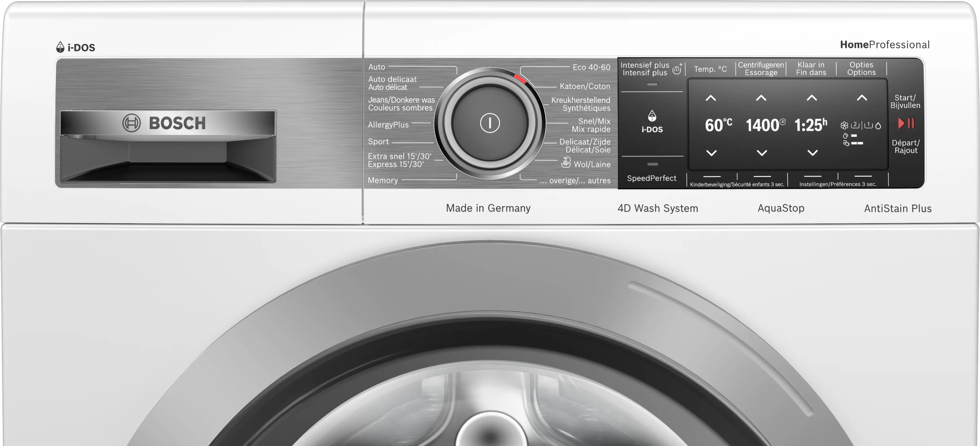
Task: Click the red marker on the program dial
Action: 520,79
